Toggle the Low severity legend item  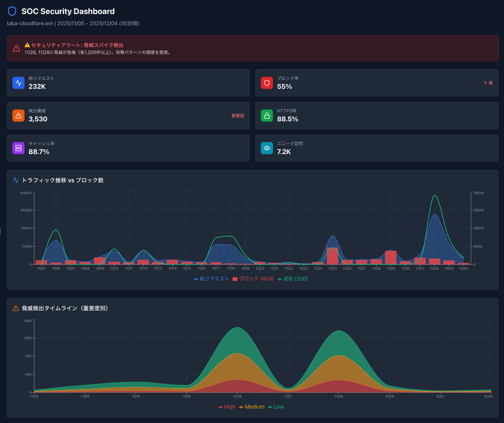(x=276, y=407)
